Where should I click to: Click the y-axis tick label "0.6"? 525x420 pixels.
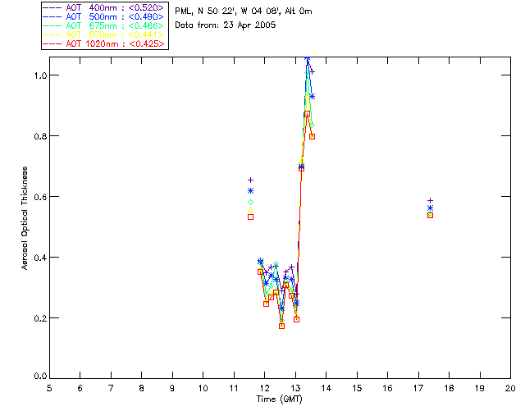coord(40,197)
